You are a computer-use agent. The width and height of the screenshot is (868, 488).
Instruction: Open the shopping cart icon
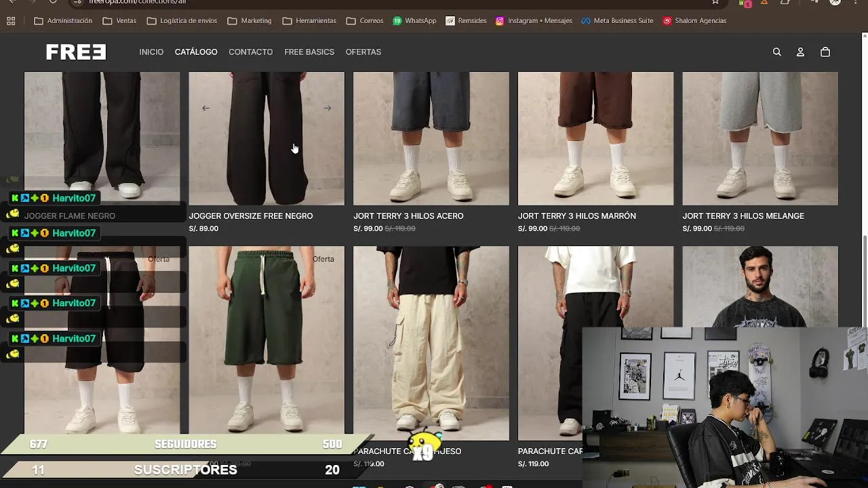(x=825, y=52)
